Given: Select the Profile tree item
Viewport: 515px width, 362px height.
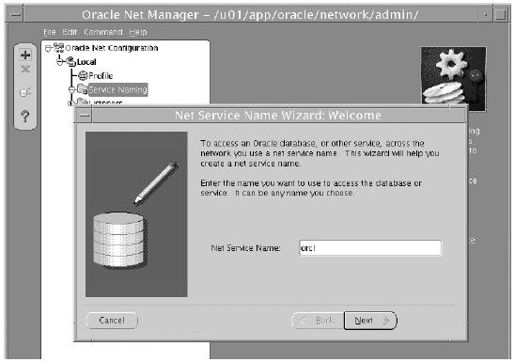Looking at the screenshot, I should point(101,76).
